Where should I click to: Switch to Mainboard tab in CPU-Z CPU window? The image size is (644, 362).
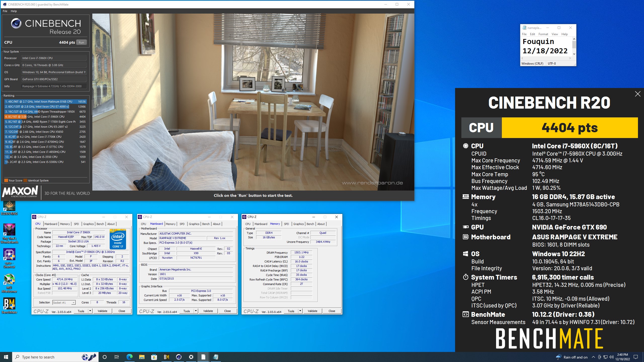click(51, 224)
